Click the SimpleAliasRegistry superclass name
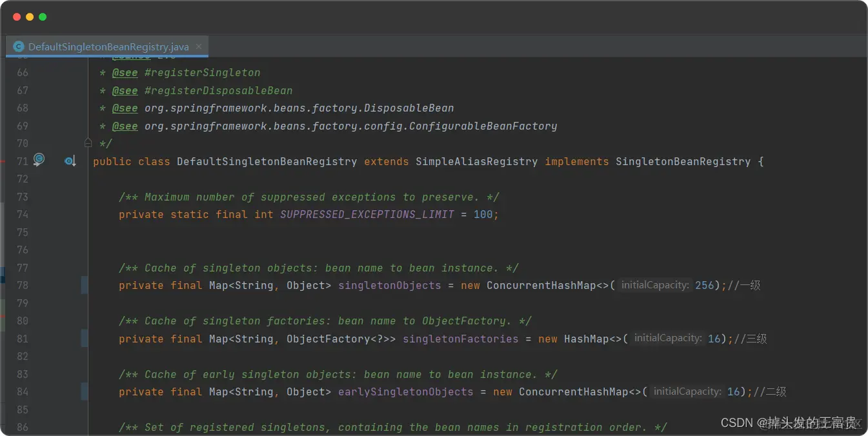Image resolution: width=868 pixels, height=436 pixels. (476, 161)
